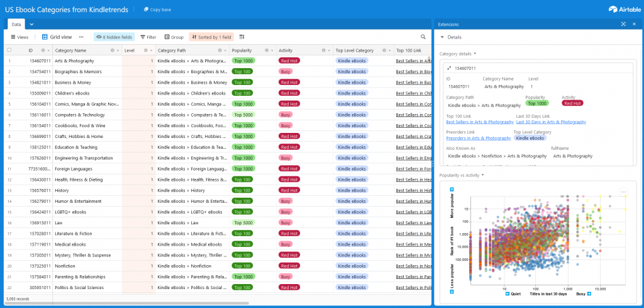Open the Popularity column dropdown arrow

272,50
